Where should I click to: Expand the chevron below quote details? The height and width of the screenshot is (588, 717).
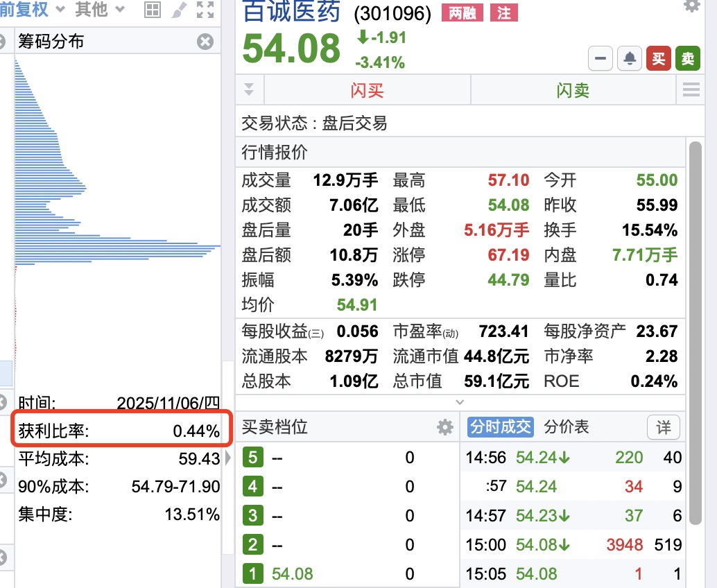coord(460,402)
